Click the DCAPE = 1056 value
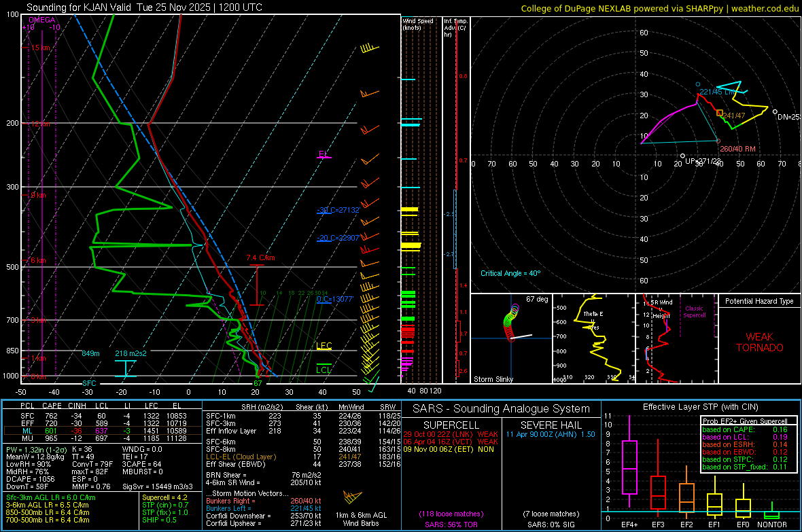Viewport: 802px width, 532px height. [30, 479]
